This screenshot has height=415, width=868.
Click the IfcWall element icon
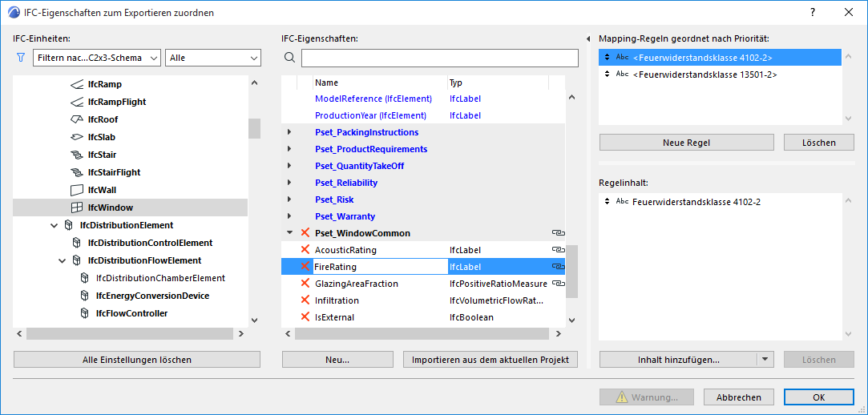point(77,190)
